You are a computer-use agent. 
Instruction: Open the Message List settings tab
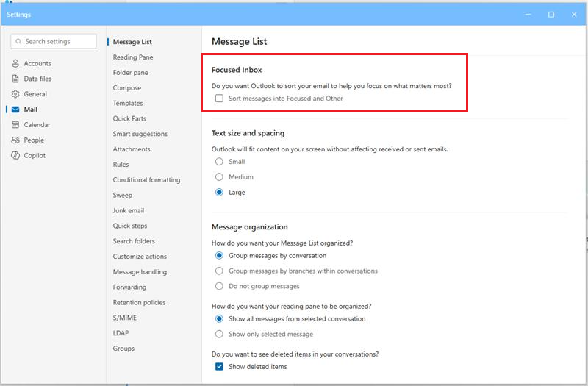point(132,42)
